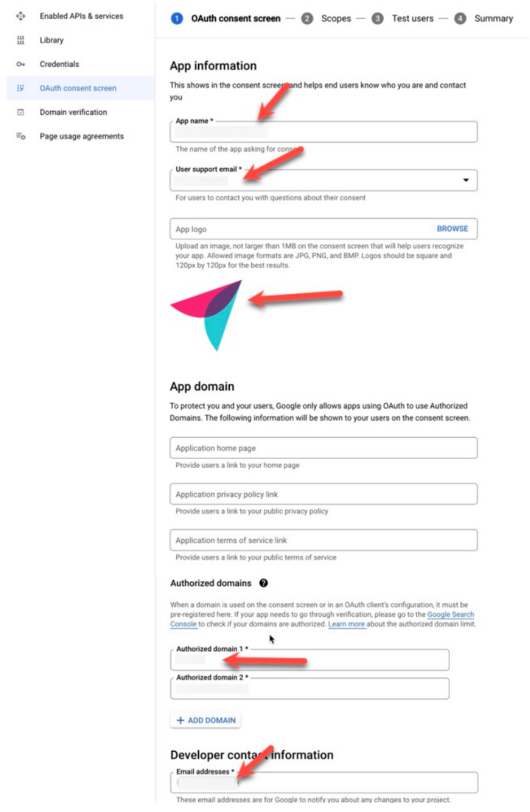Click the uploaded app logo preview
The width and height of the screenshot is (530, 812).
[x=206, y=316]
